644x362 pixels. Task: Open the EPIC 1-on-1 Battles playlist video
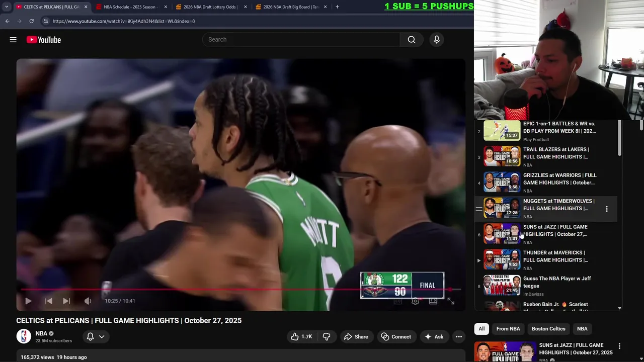point(545,131)
